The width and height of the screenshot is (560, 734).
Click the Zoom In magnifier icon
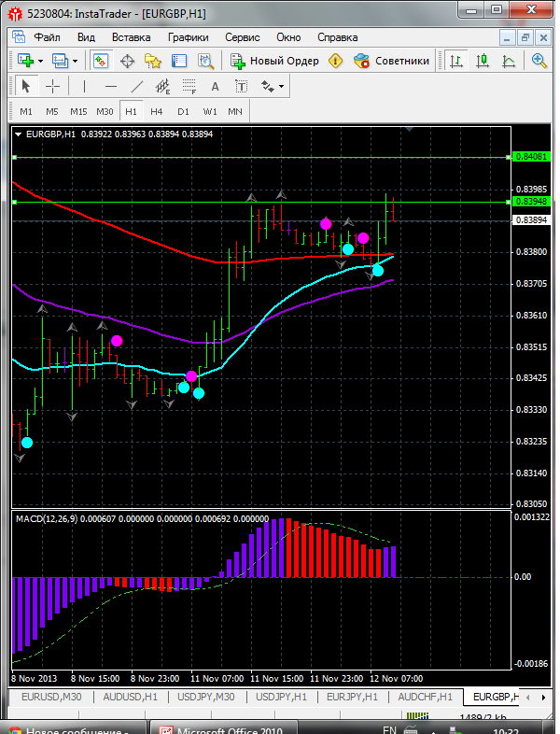tap(539, 61)
